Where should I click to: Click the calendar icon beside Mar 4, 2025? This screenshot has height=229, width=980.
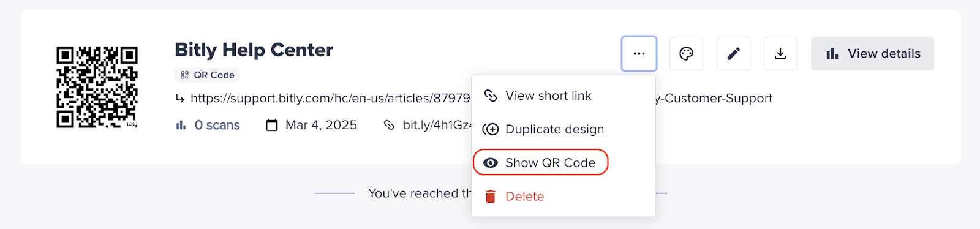[272, 125]
